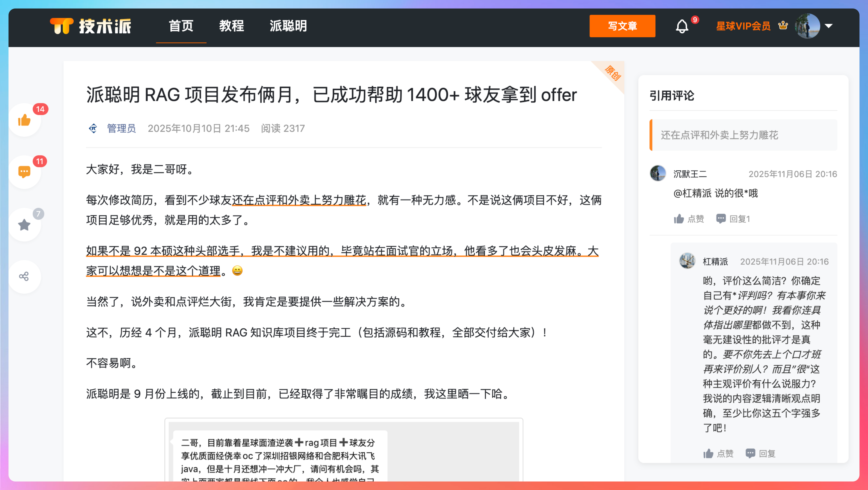Image resolution: width=868 pixels, height=490 pixels.
Task: Click the 写文章 button
Action: [x=622, y=26]
